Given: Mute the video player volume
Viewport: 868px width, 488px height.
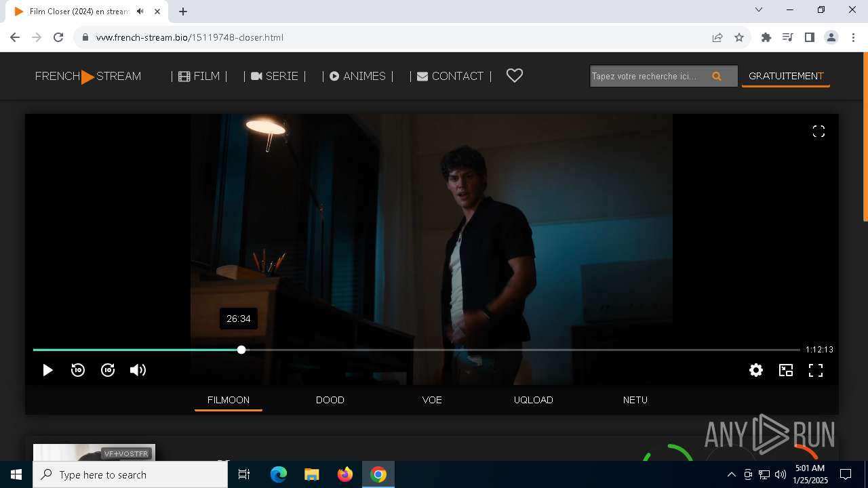Looking at the screenshot, I should pyautogui.click(x=138, y=370).
